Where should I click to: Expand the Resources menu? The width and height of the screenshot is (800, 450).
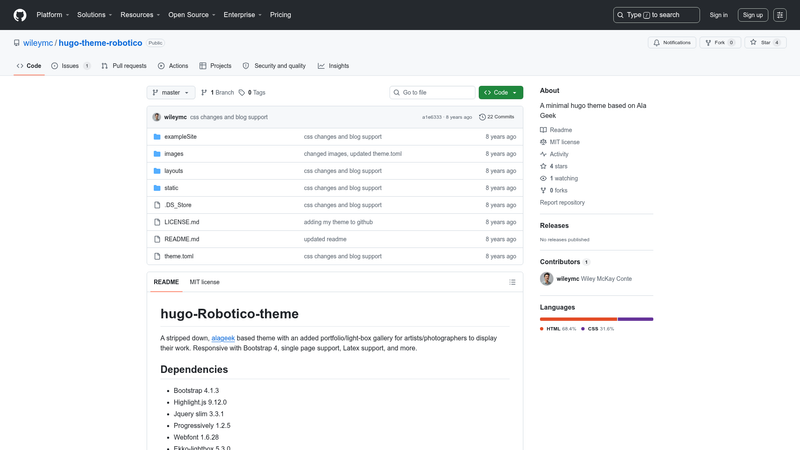click(140, 15)
